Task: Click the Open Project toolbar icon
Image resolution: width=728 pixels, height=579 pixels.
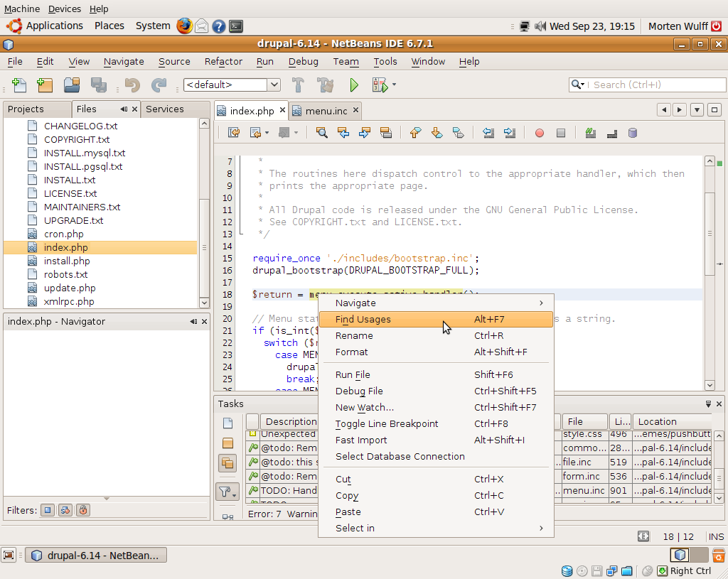Action: pos(72,85)
